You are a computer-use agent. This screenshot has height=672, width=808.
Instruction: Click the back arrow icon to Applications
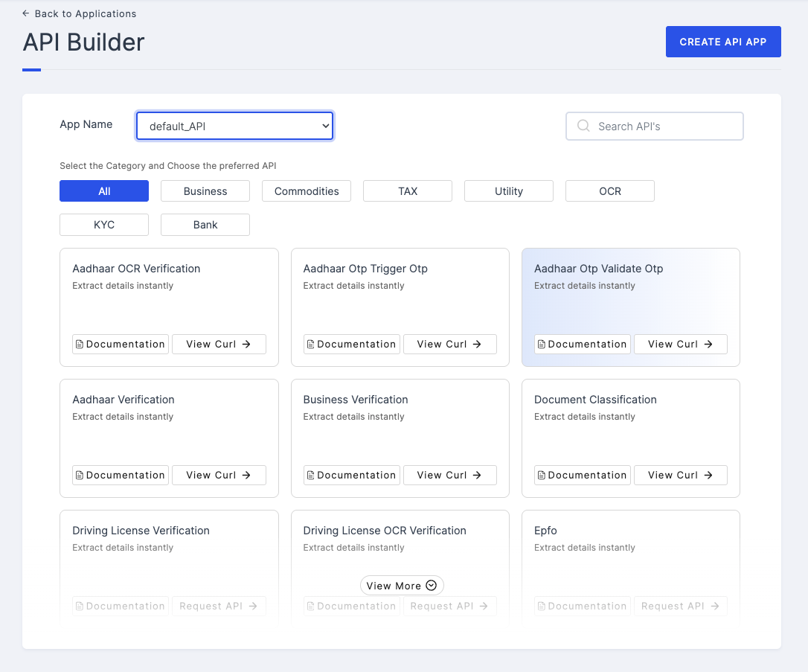point(26,13)
